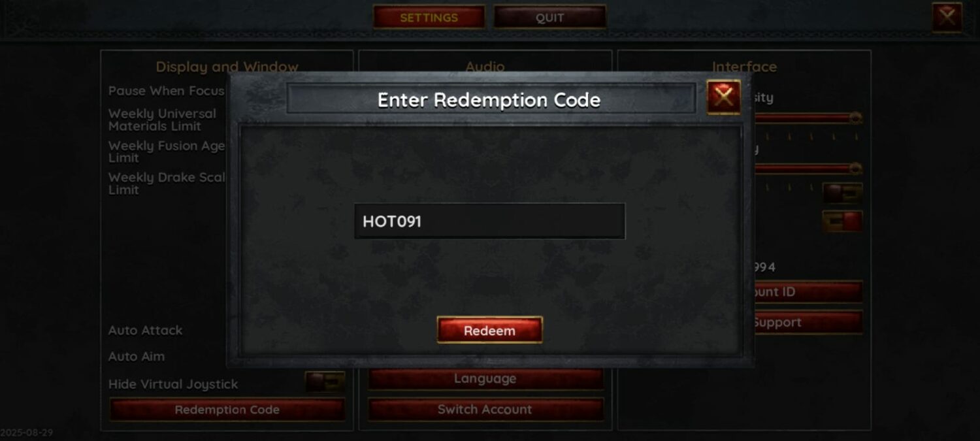980x441 pixels.
Task: Select Switch Account
Action: pos(485,410)
